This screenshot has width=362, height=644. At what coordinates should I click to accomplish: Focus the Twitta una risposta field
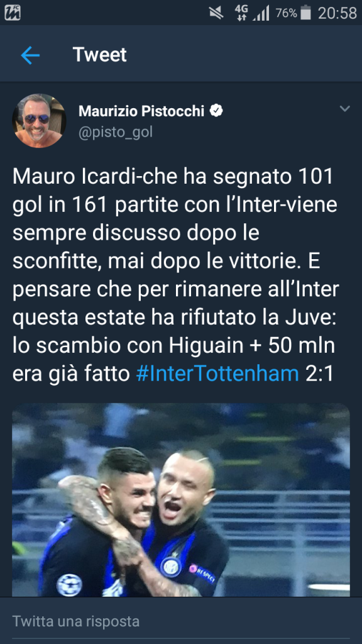point(181,621)
